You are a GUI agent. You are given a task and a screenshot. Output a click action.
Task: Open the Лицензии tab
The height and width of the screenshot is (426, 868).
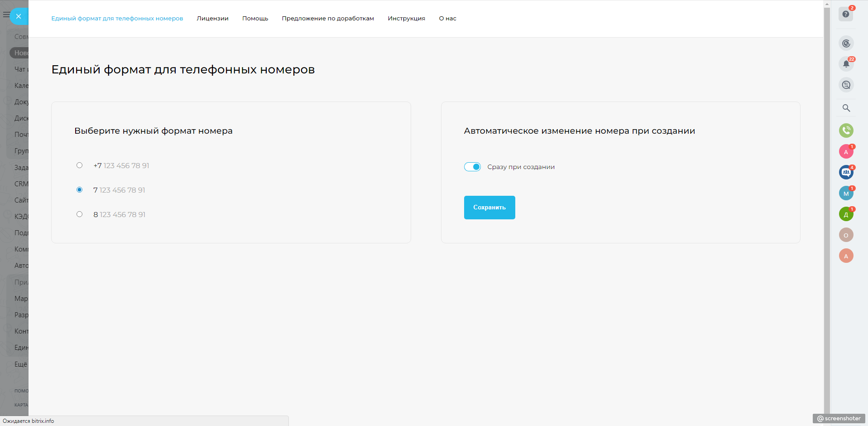(x=212, y=19)
